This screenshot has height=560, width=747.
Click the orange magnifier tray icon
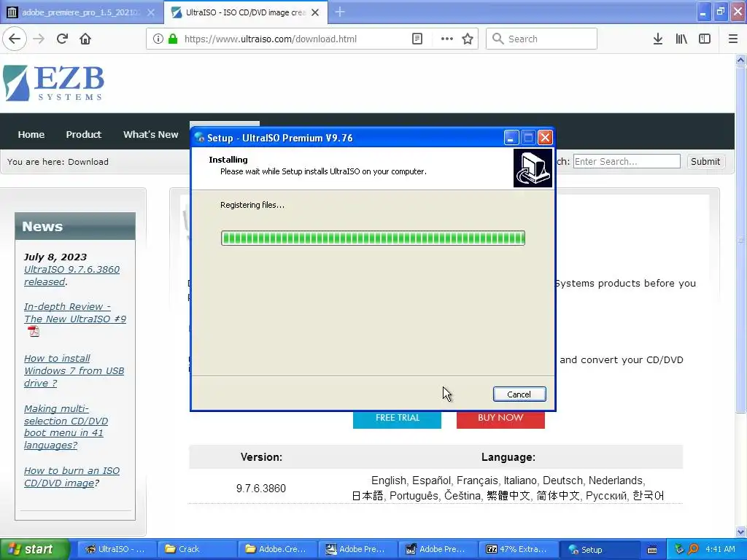click(693, 549)
